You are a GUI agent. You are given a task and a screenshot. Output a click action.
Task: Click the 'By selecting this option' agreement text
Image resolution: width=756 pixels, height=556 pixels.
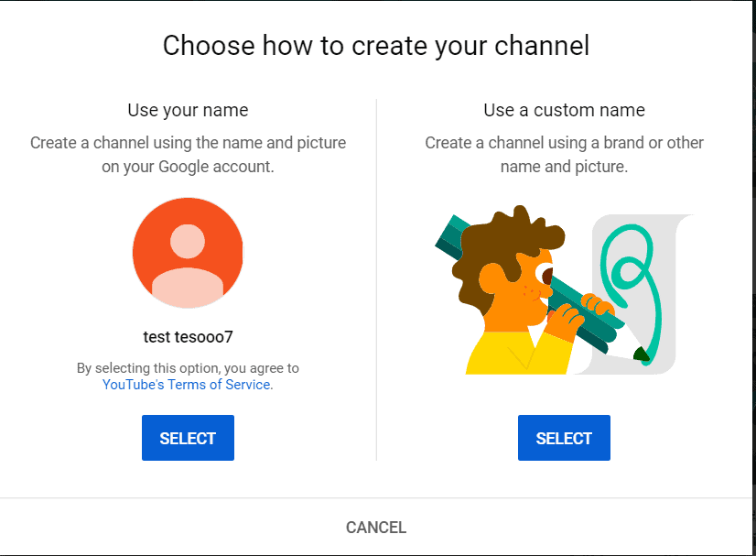(188, 368)
